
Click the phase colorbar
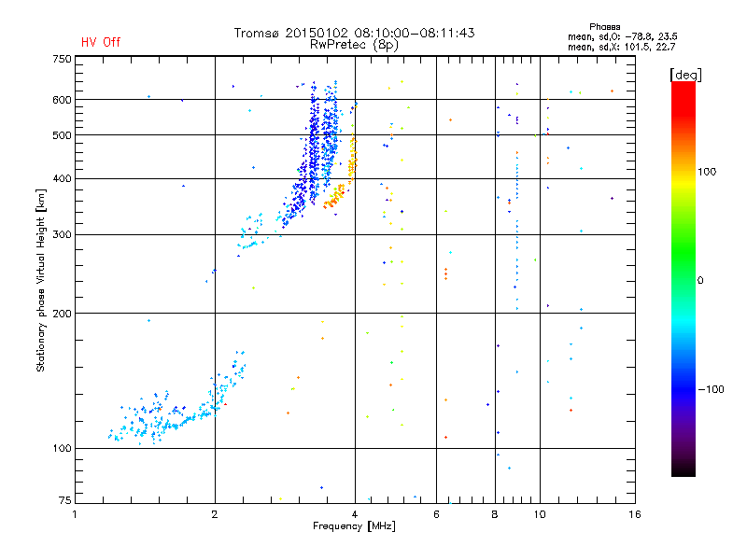[684, 279]
